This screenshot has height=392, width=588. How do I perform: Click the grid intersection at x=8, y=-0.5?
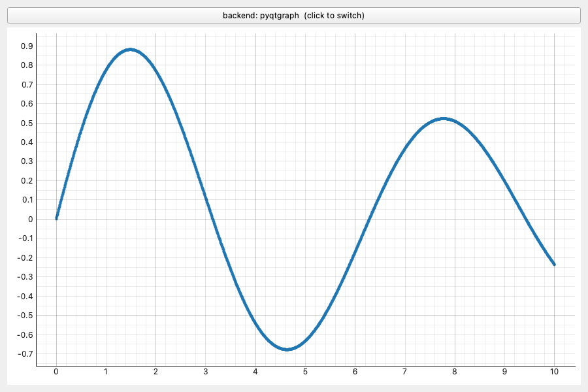[x=455, y=315]
